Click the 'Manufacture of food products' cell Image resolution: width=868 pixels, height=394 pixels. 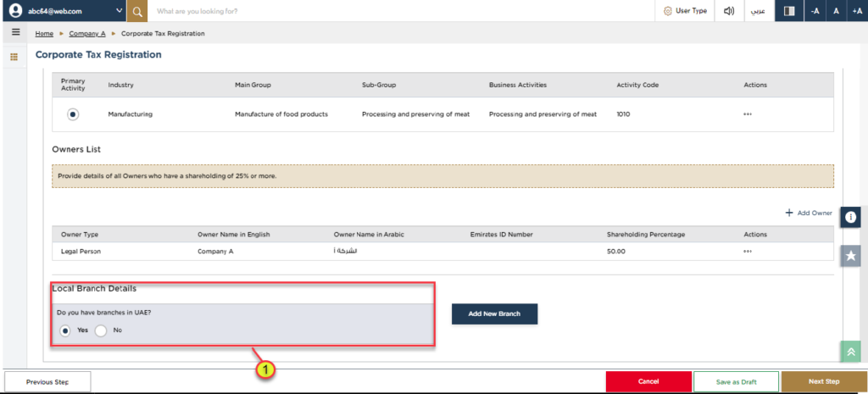pyautogui.click(x=281, y=114)
